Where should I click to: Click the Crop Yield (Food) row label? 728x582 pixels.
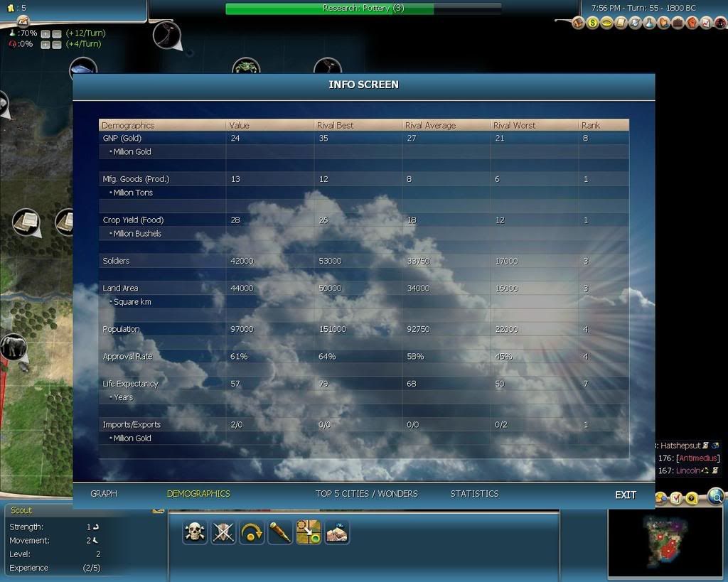(x=133, y=220)
